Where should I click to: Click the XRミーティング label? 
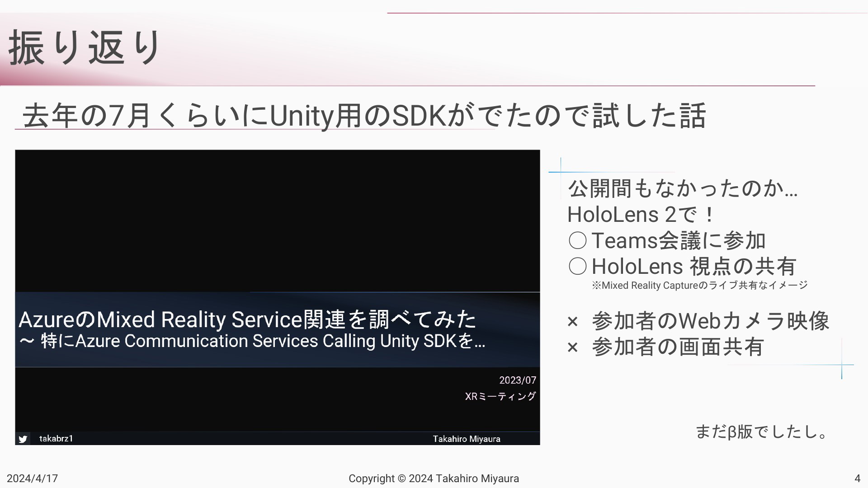tap(500, 396)
